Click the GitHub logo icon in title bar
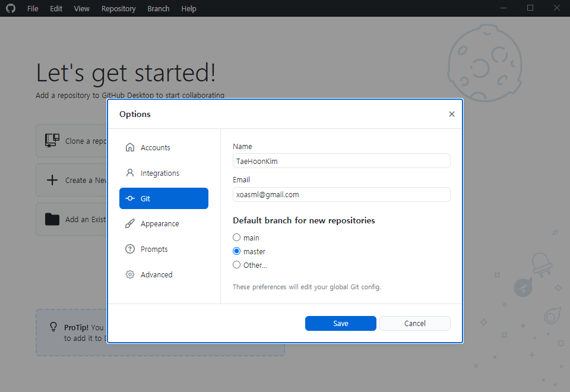 [11, 8]
